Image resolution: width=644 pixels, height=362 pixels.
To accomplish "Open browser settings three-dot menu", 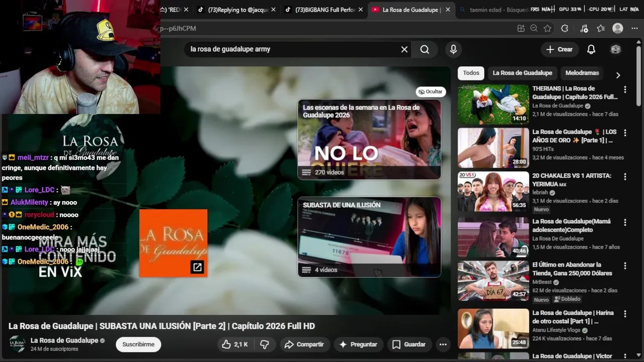I will pyautogui.click(x=634, y=29).
